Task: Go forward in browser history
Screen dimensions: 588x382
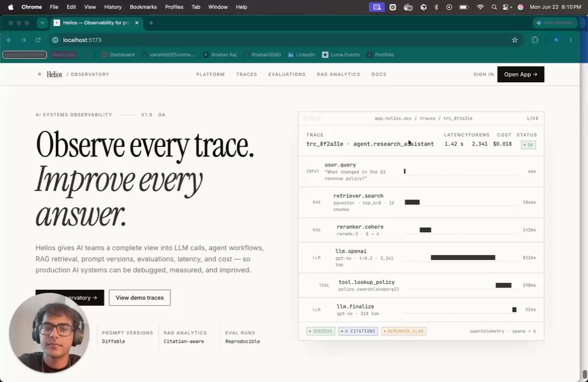Action: 24,40
